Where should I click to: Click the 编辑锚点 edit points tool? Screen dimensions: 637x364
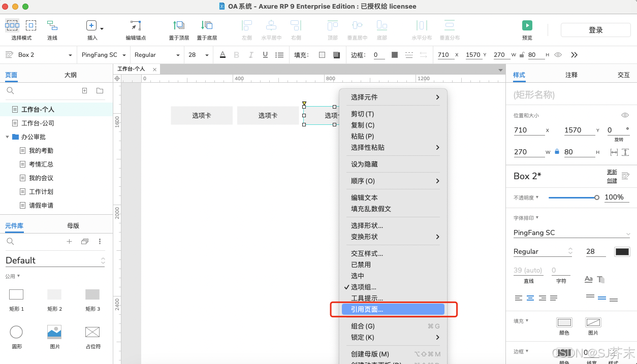[136, 30]
